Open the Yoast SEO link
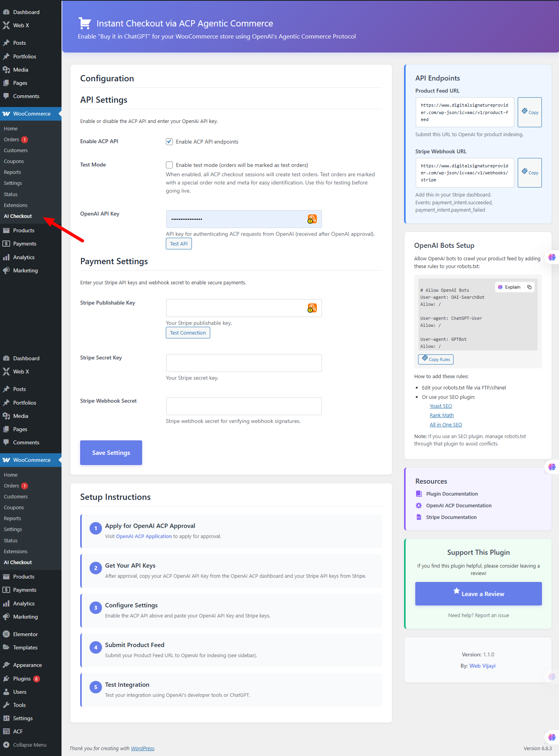Image resolution: width=559 pixels, height=756 pixels. (x=441, y=406)
